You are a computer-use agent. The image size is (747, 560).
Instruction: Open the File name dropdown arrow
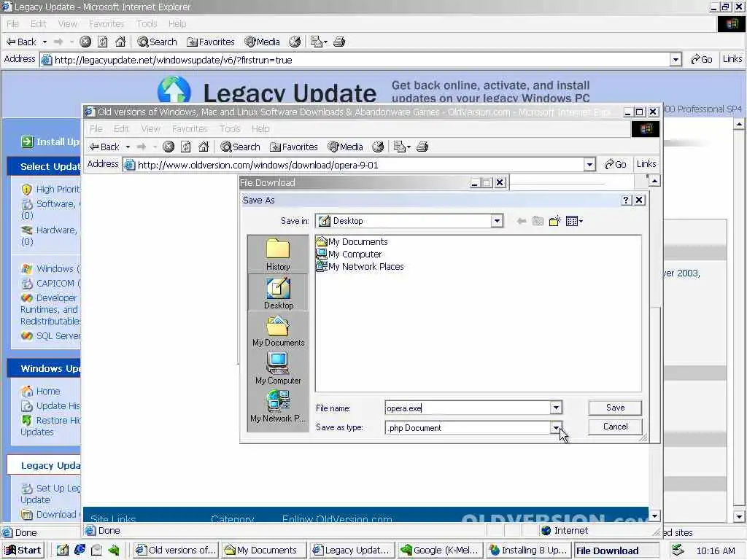[556, 408]
